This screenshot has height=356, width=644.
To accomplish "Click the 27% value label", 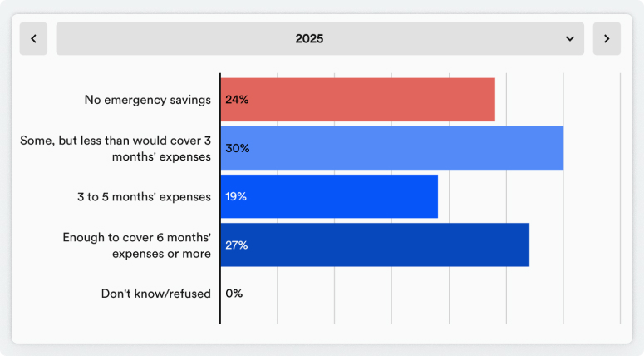I will click(237, 245).
